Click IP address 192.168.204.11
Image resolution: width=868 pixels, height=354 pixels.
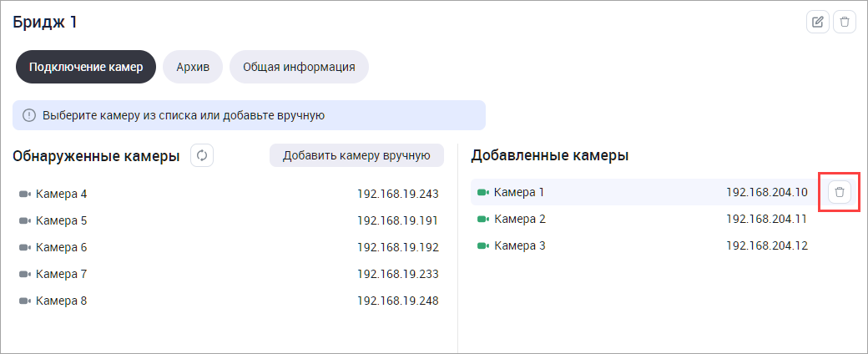(x=766, y=219)
